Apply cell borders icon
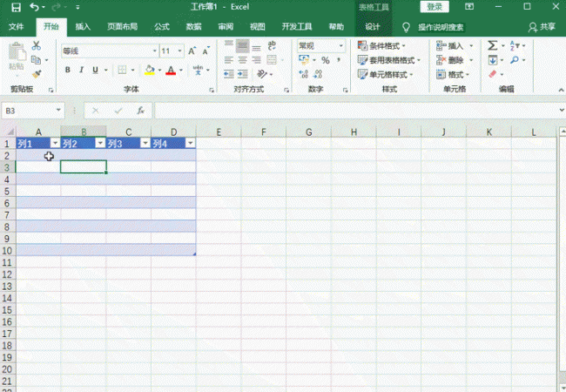This screenshot has height=392, width=566. click(122, 70)
